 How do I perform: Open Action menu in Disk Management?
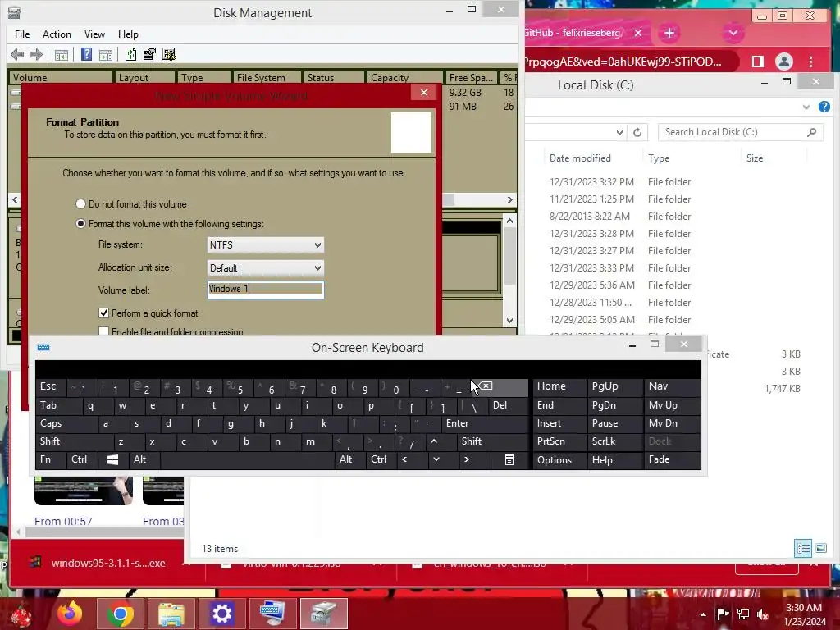coord(57,34)
